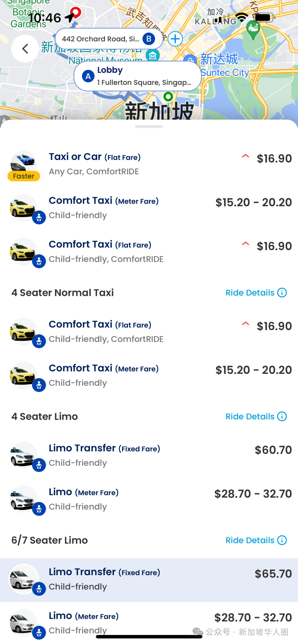Open info icon for 6/7 Seater Limo
298x644 pixels.
pos(282,540)
